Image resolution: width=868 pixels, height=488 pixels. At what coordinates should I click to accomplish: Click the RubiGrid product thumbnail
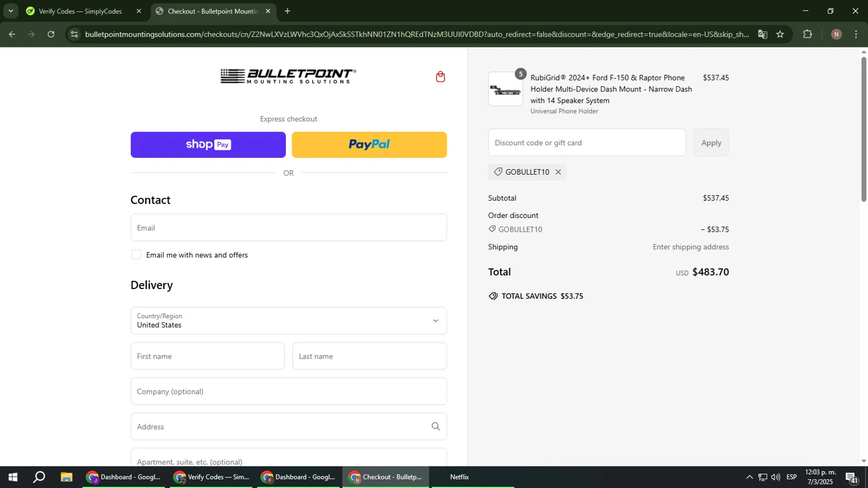[x=505, y=89]
